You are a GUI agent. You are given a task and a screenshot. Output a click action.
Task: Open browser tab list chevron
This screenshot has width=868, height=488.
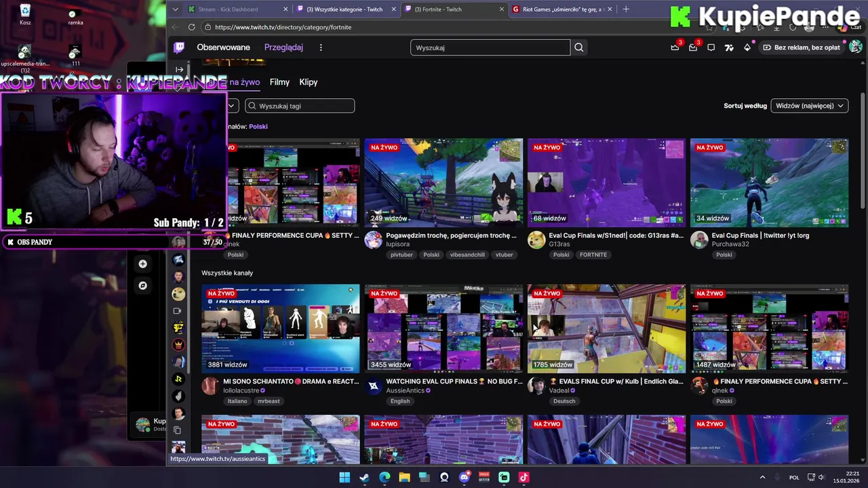point(176,9)
